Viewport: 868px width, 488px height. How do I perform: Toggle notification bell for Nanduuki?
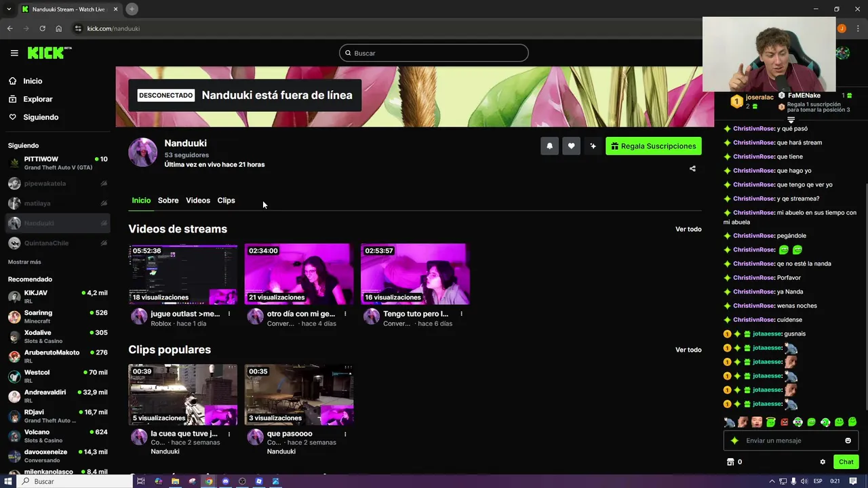pyautogui.click(x=549, y=146)
